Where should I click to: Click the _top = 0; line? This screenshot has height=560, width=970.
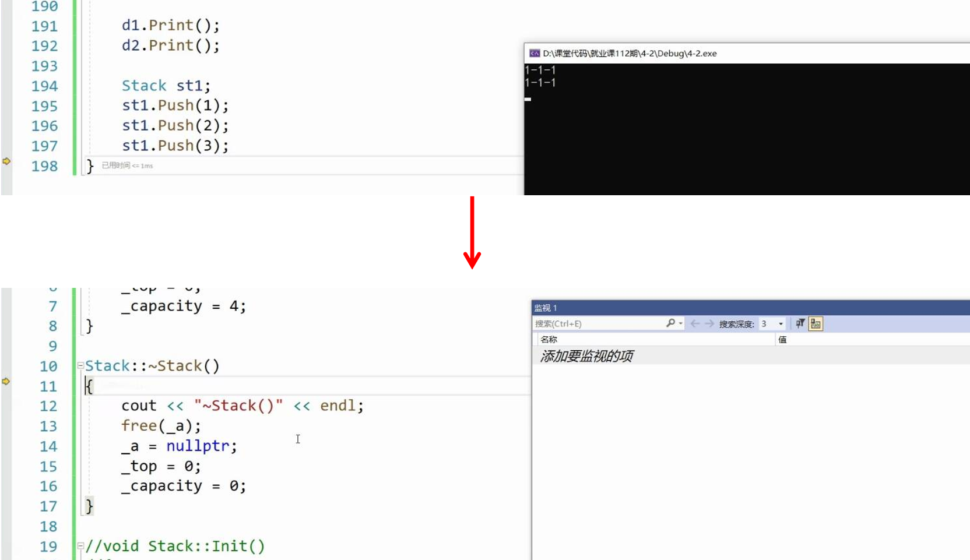coord(161,467)
